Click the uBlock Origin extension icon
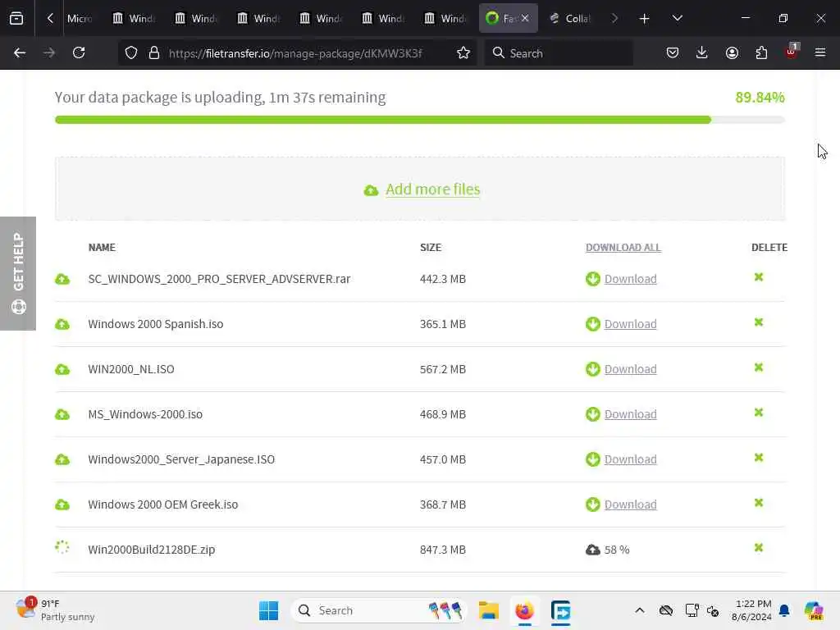The height and width of the screenshot is (630, 840). (792, 52)
